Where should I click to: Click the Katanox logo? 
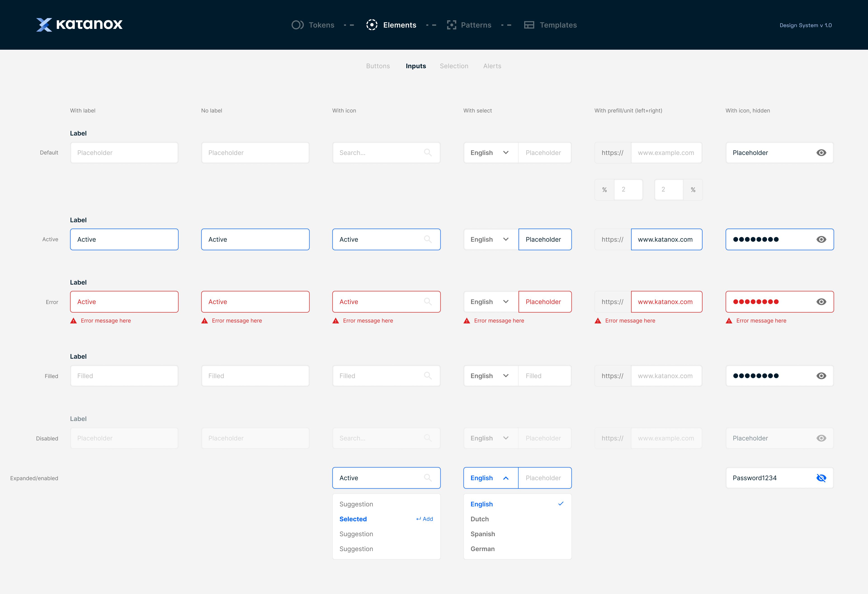tap(79, 25)
